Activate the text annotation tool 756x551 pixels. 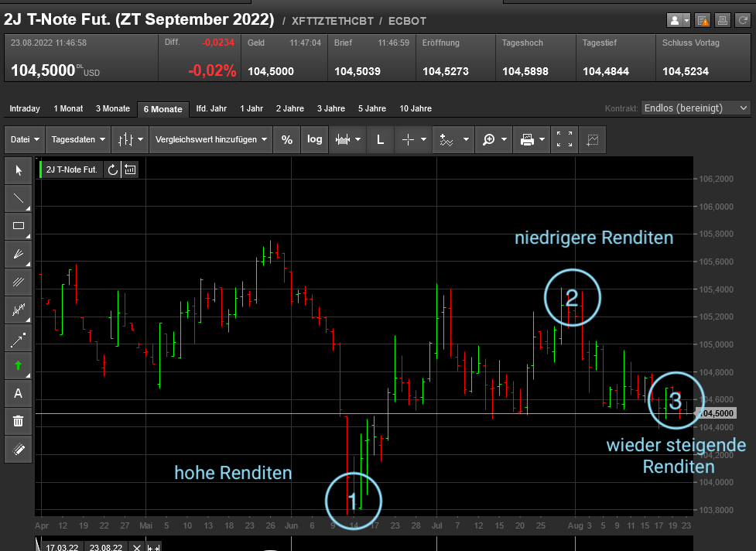coord(19,393)
